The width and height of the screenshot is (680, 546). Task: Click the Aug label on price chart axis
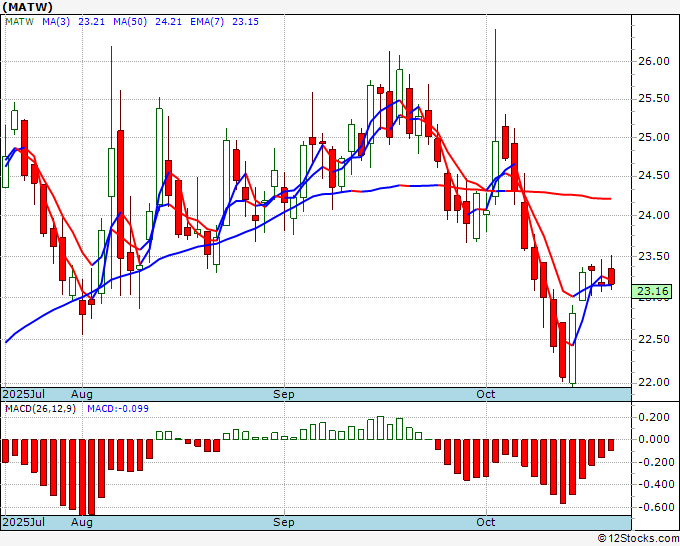[82, 394]
